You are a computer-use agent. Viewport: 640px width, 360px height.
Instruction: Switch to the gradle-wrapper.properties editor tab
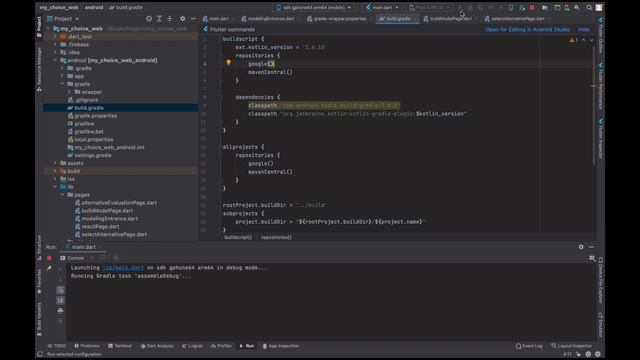coord(340,19)
